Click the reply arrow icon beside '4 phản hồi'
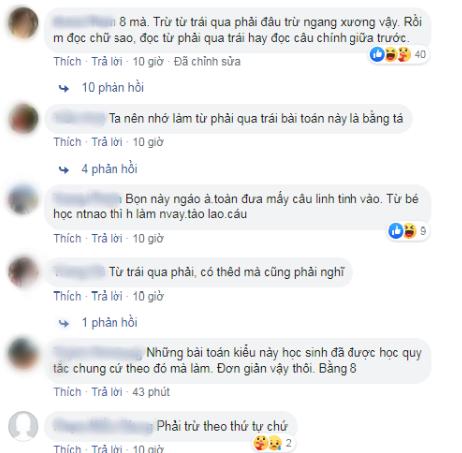Image resolution: width=462 pixels, height=453 pixels. 64,170
